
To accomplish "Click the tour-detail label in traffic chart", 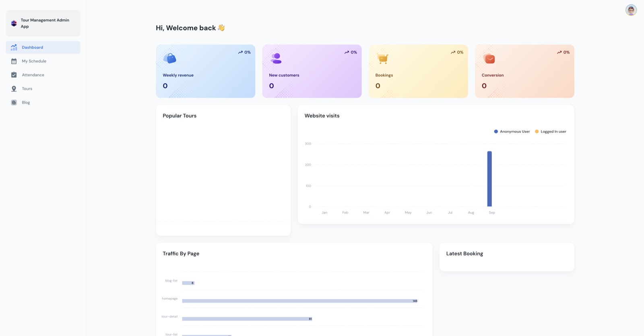I will 169,316.
